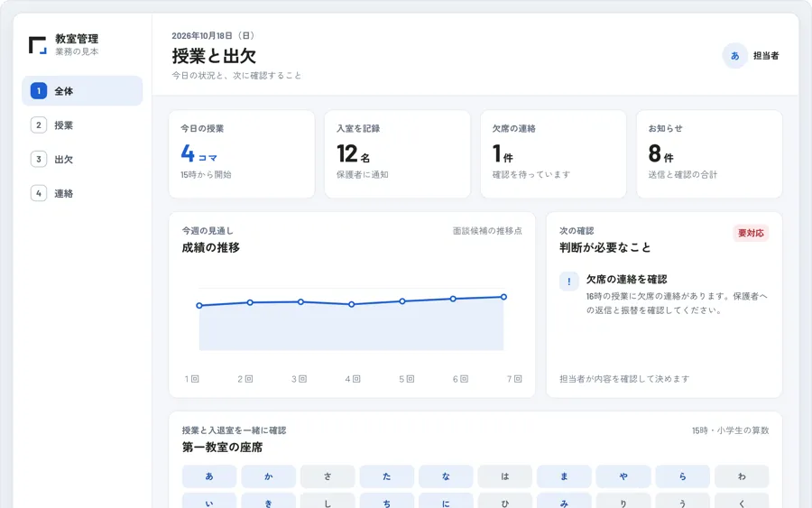812x508 pixels.
Task: Click the 1回 axis label
Action: click(x=191, y=379)
